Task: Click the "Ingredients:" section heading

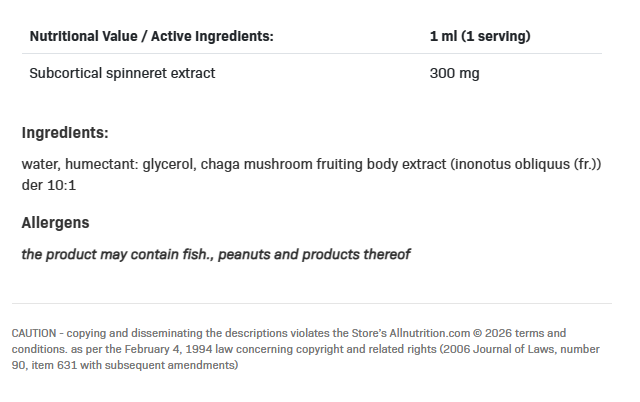Action: point(65,133)
